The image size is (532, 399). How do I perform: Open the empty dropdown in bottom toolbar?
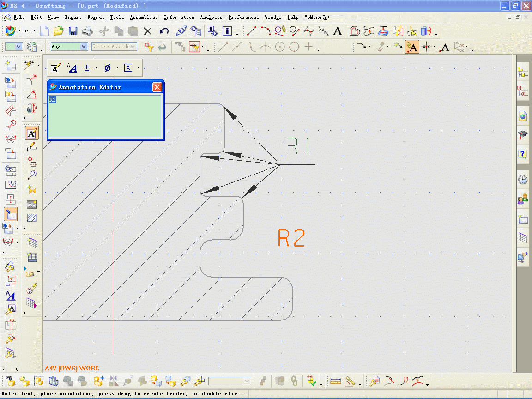pos(230,381)
